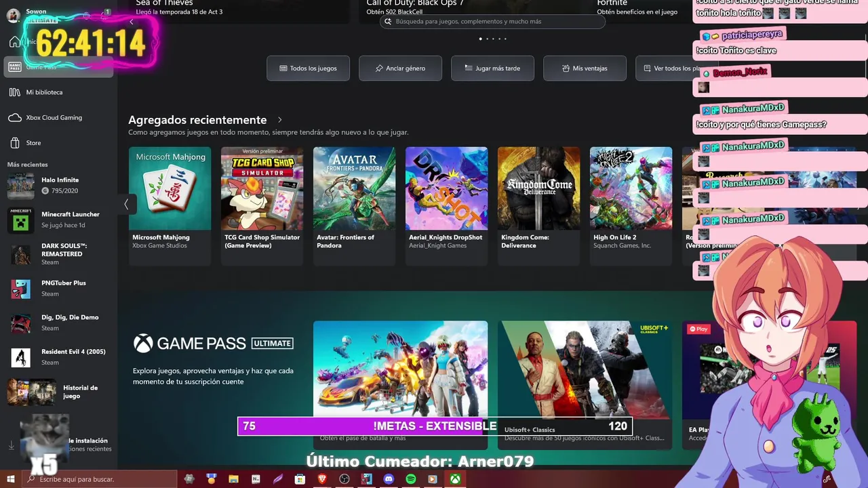Open File Explorer from the taskbar
Image resolution: width=868 pixels, height=488 pixels.
coord(233,479)
